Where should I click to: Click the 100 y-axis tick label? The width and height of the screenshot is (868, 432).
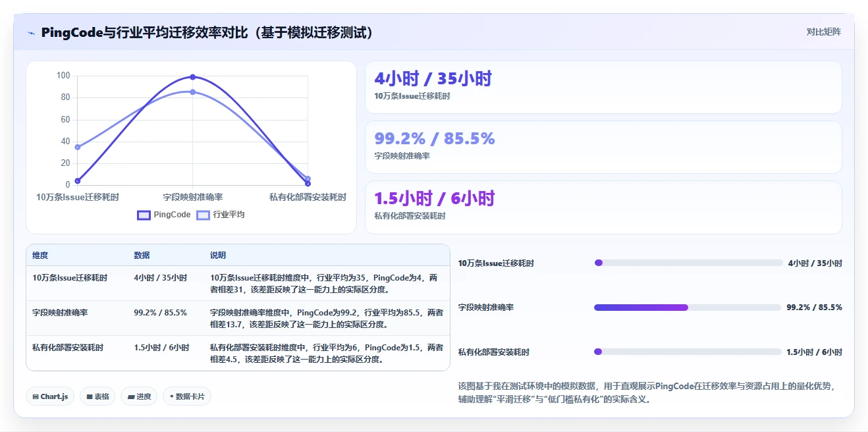click(x=63, y=76)
